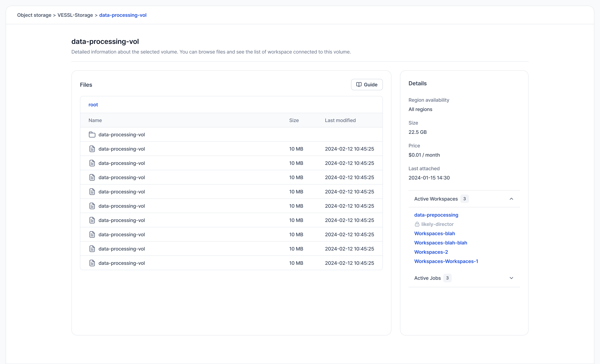Click the Last modified column header

[x=340, y=120]
